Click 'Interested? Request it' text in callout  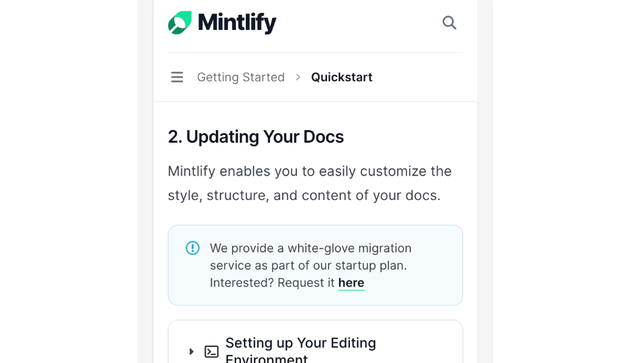tap(273, 283)
